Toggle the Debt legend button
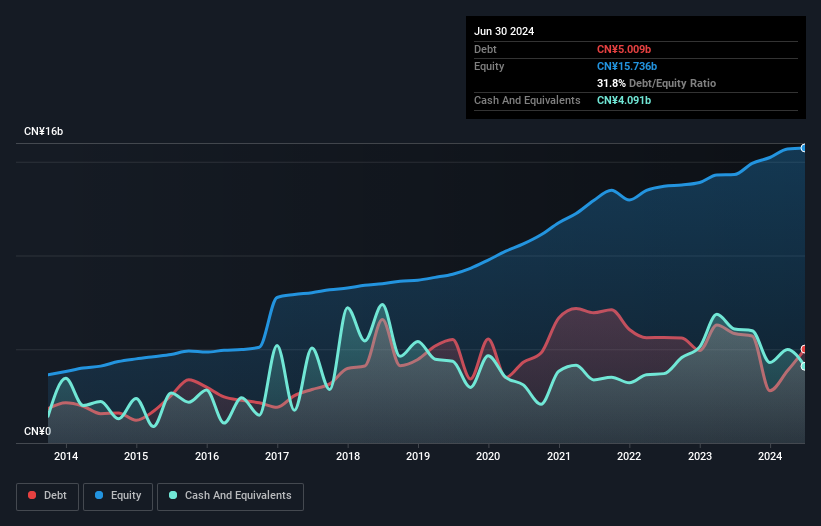This screenshot has height=526, width=821. [48, 496]
